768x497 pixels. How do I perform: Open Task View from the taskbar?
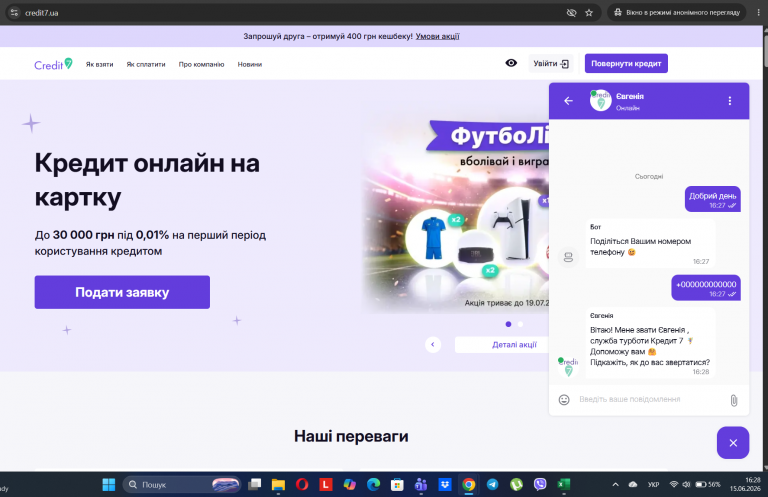[255, 485]
